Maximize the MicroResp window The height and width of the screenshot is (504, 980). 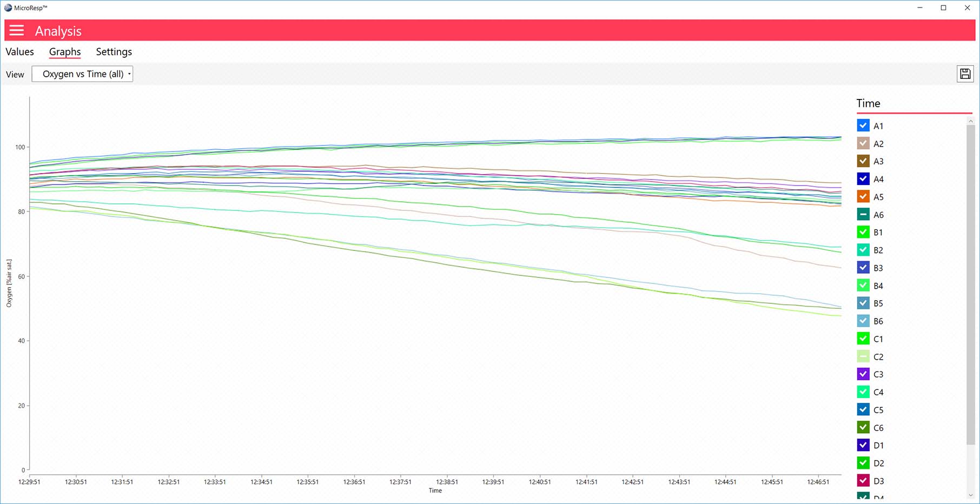tap(943, 8)
